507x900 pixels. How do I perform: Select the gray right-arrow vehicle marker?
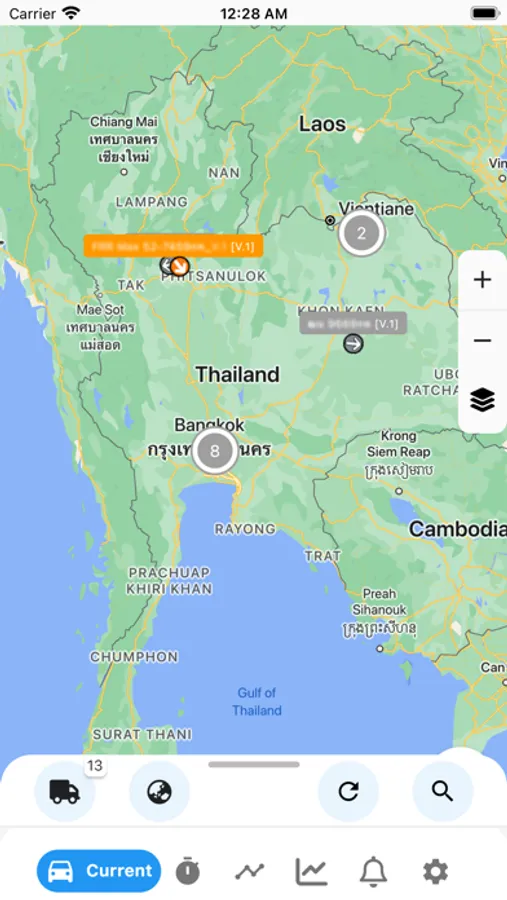coord(353,344)
